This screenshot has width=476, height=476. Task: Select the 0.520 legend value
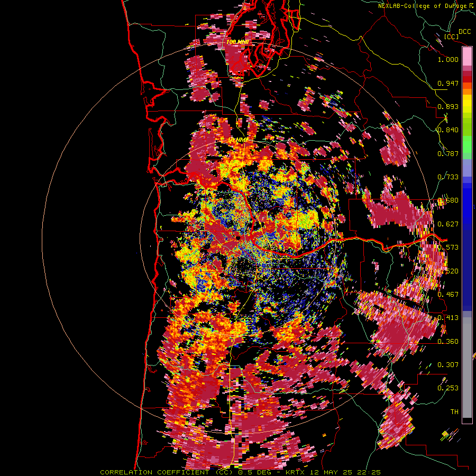tap(448, 271)
